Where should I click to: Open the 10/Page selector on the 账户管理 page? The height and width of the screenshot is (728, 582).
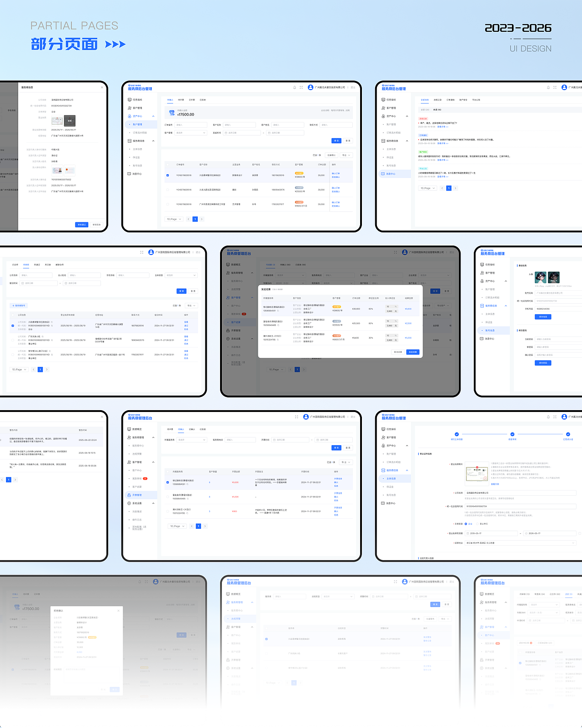174,219
